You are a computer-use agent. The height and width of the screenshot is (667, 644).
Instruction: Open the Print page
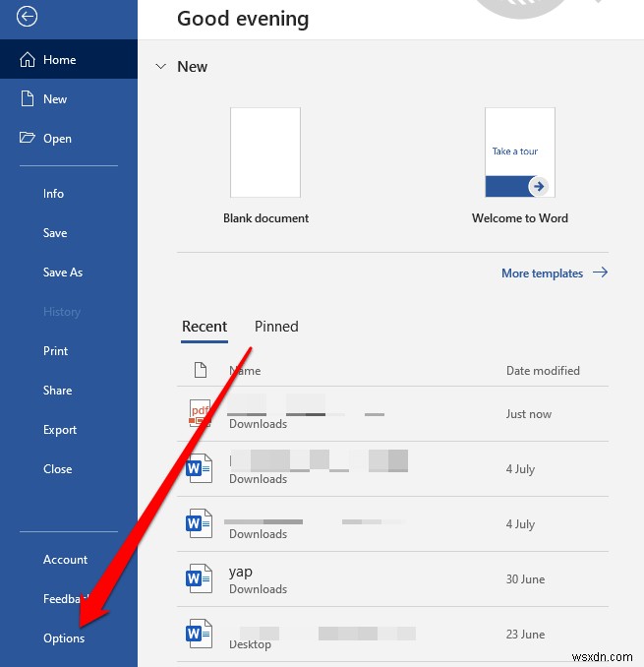55,351
